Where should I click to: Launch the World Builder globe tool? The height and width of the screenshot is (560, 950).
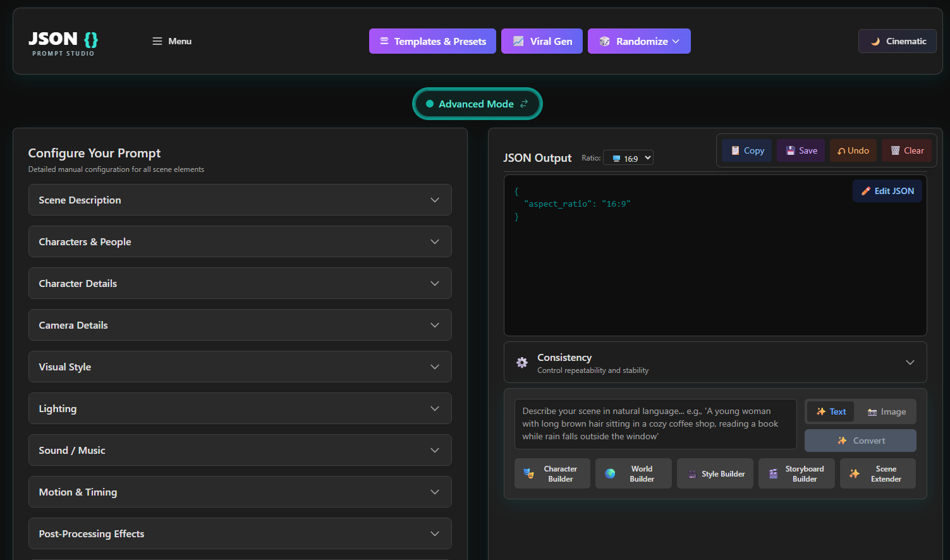point(633,473)
